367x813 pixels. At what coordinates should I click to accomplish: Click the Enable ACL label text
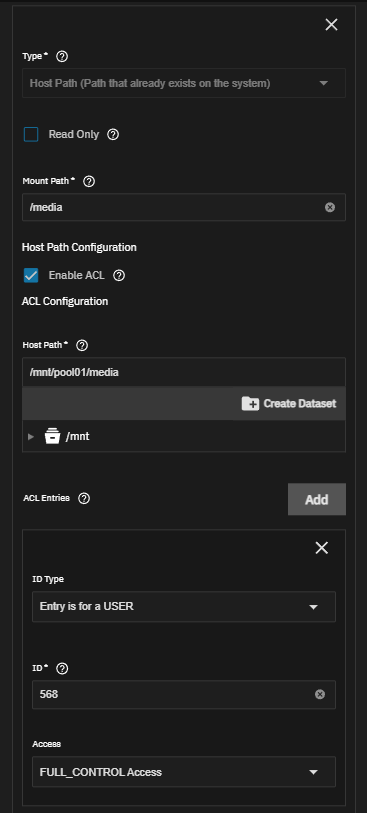point(77,275)
